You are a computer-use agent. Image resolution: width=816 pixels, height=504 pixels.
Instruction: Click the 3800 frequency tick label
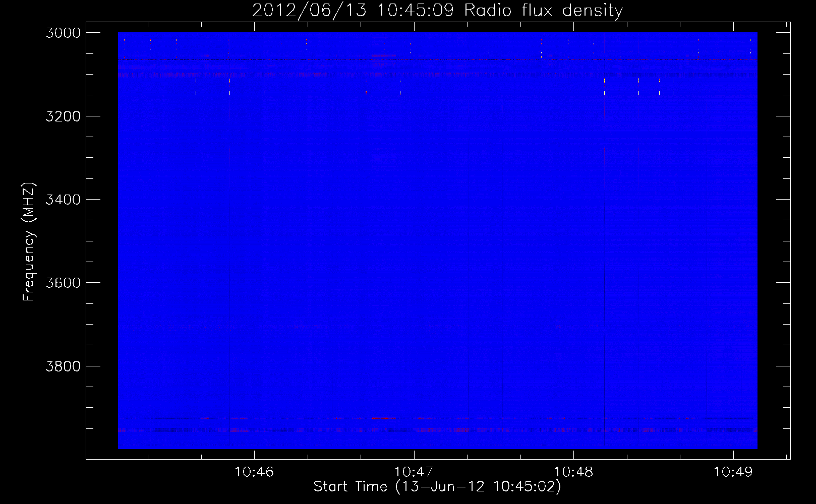pyautogui.click(x=63, y=366)
